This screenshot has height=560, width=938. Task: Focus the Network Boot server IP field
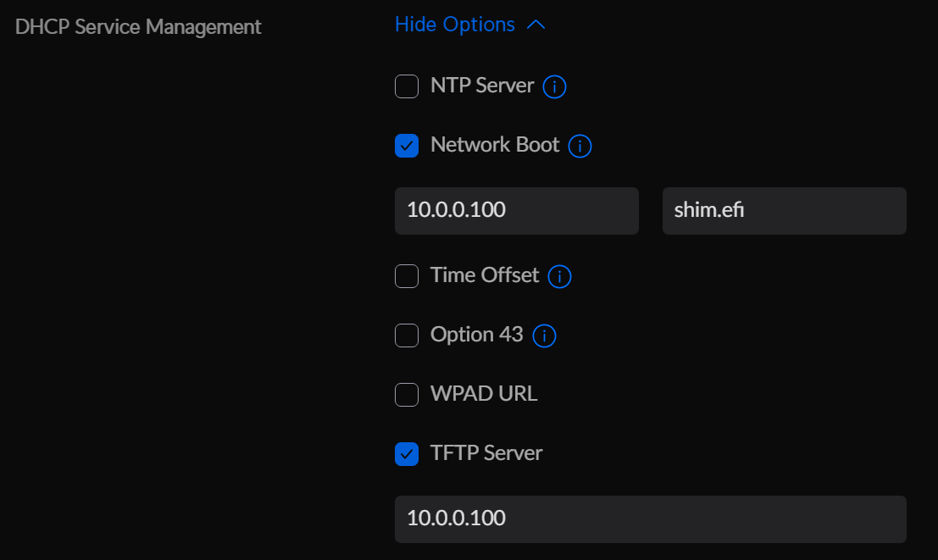tap(516, 210)
